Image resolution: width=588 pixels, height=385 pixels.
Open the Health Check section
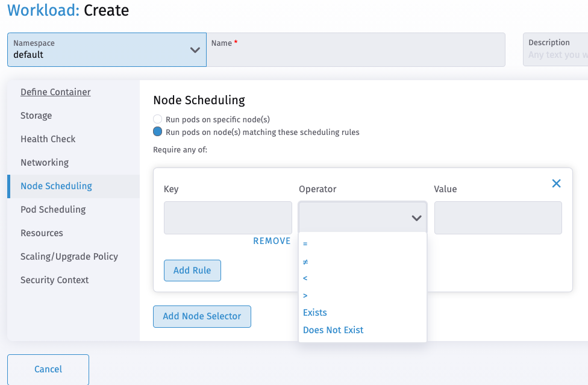click(x=48, y=139)
